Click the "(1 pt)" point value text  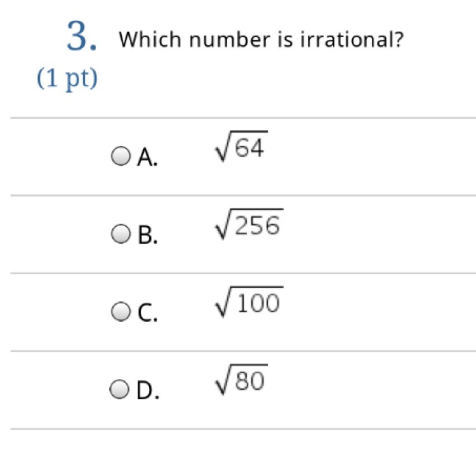point(67,78)
